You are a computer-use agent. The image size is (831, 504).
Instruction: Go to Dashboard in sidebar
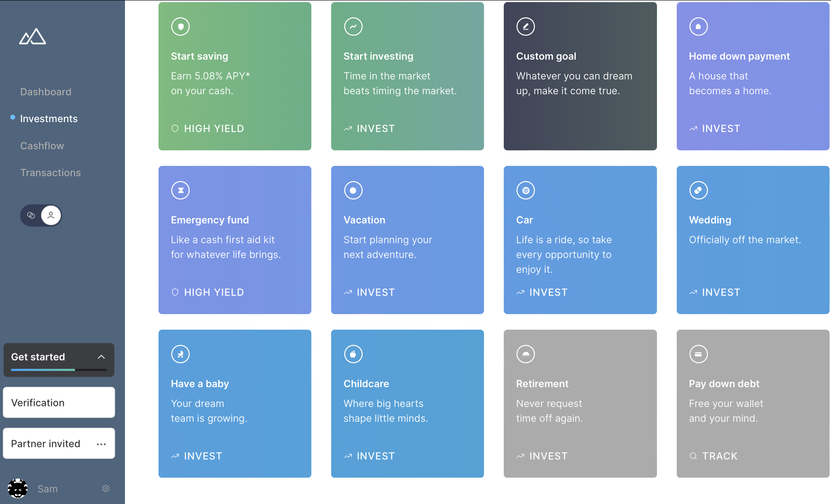click(46, 92)
